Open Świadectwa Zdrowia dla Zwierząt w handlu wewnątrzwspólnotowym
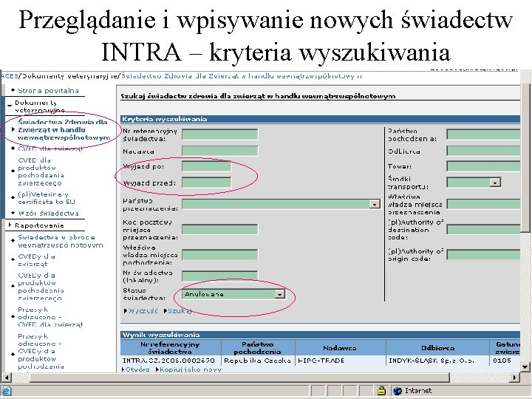The height and width of the screenshot is (399, 532). tap(64, 129)
